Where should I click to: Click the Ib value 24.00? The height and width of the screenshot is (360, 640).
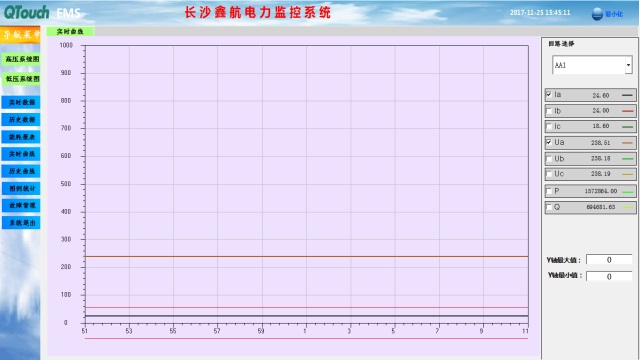pyautogui.click(x=601, y=111)
